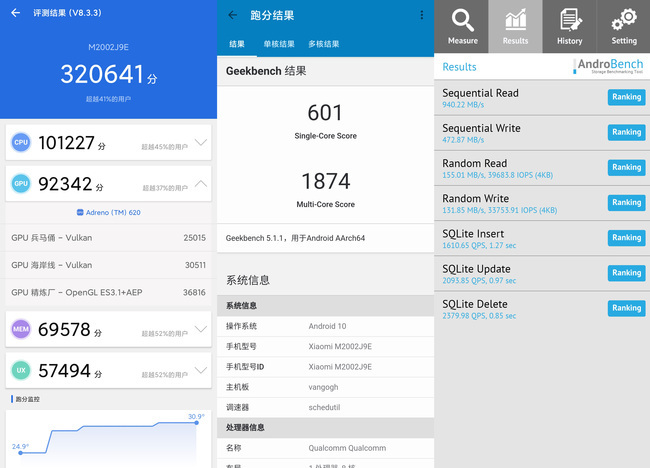Select GPU 兵马俑 – Vulkan row
This screenshot has width=650, height=468.
pos(109,238)
